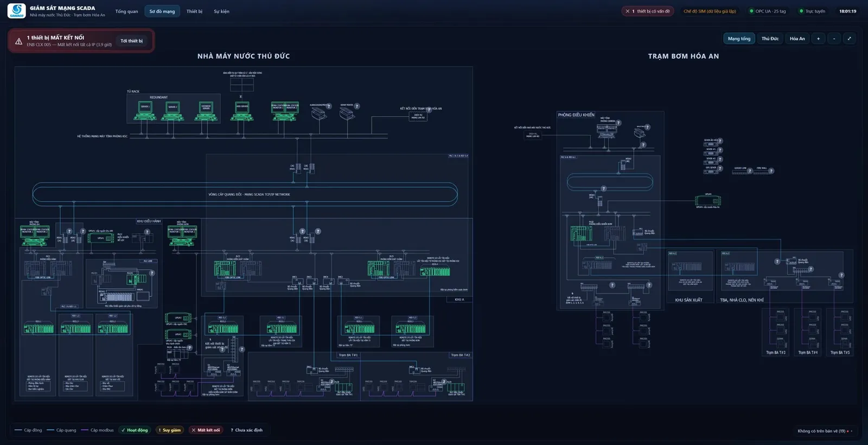Click the Hoạt động legend chip

click(x=135, y=430)
